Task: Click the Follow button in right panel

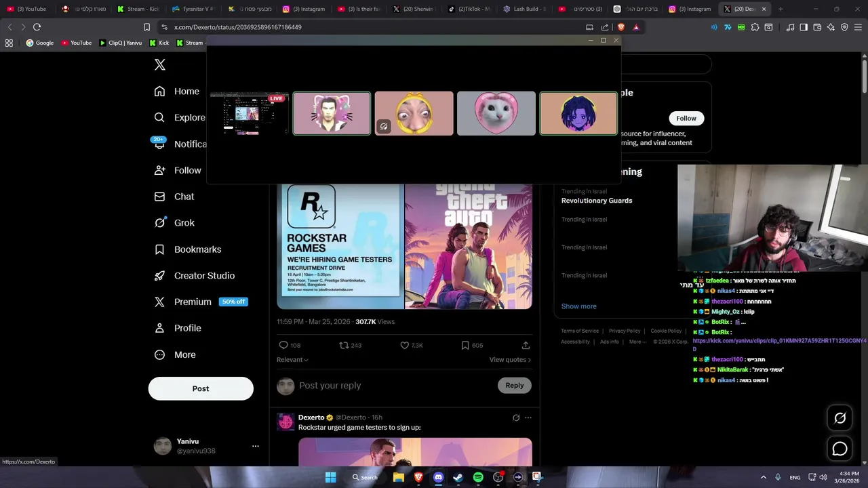Action: click(686, 118)
